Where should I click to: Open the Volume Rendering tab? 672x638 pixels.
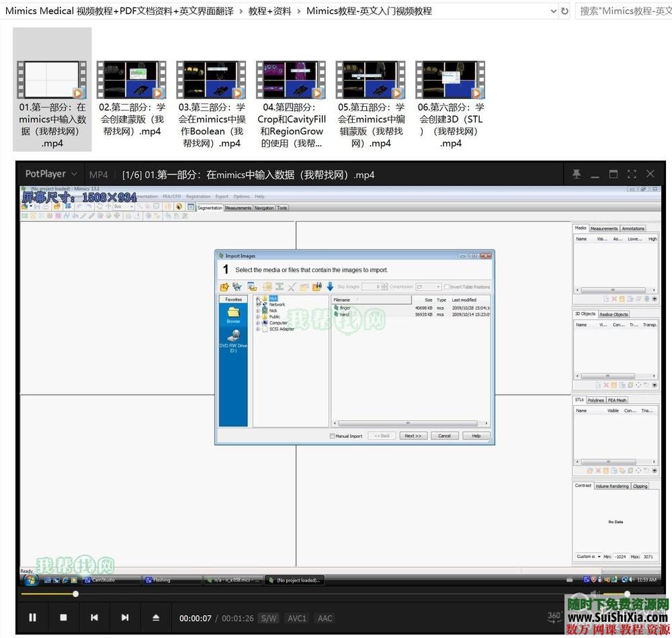click(x=612, y=486)
